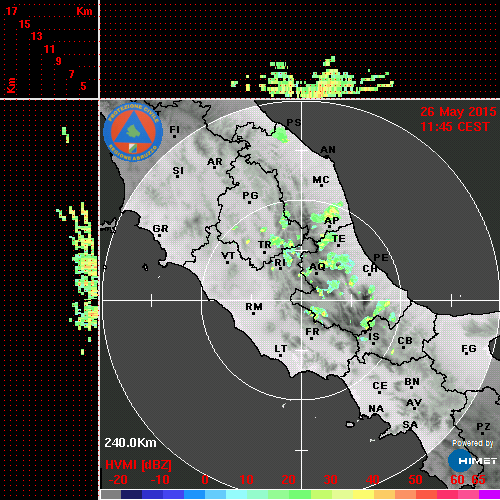Click the HIMET logo
Image resolution: width=500 pixels, height=500 pixels.
coord(472,461)
